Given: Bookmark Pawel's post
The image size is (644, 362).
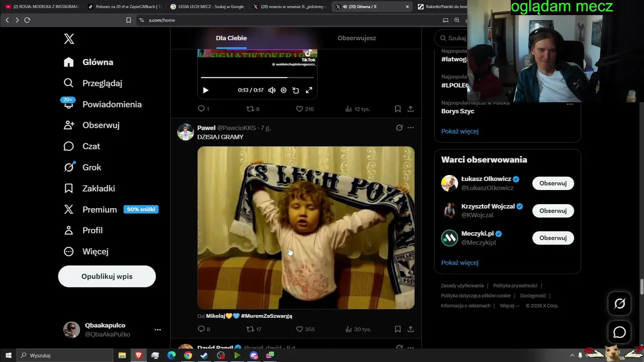Looking at the screenshot, I should tap(397, 329).
